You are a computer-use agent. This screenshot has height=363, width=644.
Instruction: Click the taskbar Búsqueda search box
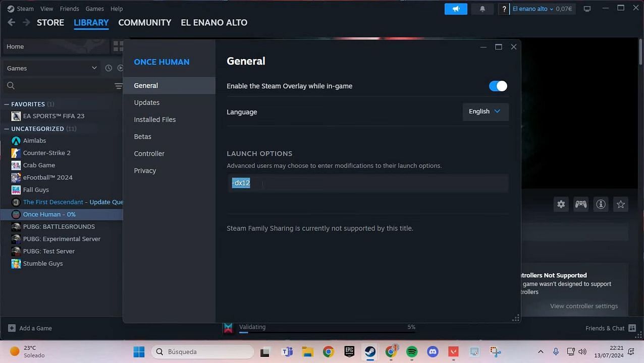[x=203, y=352]
